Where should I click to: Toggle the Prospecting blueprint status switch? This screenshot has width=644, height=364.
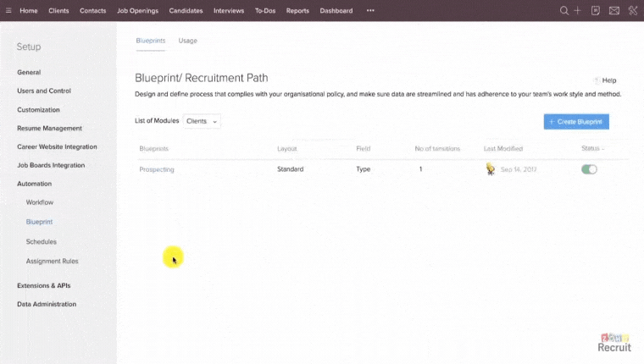(x=589, y=169)
